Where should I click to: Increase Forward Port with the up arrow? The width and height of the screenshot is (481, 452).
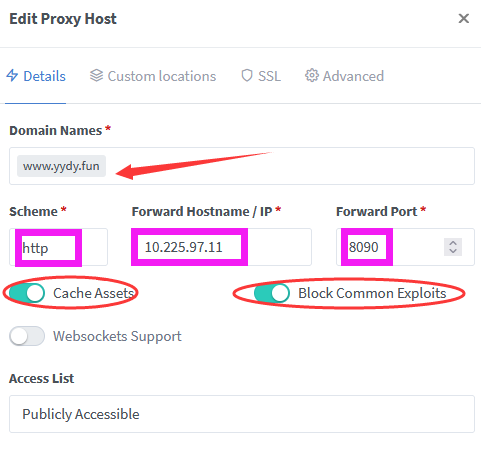pos(453,243)
